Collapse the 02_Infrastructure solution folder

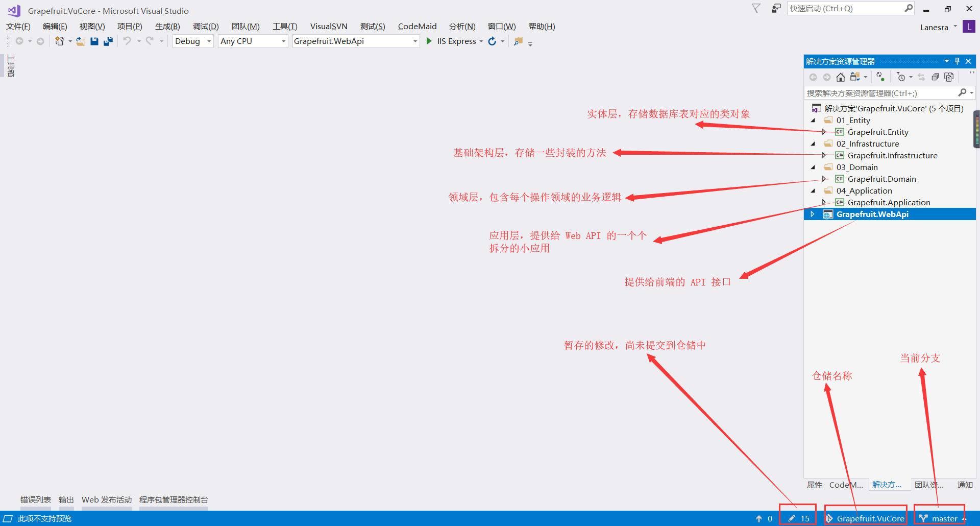(x=813, y=144)
